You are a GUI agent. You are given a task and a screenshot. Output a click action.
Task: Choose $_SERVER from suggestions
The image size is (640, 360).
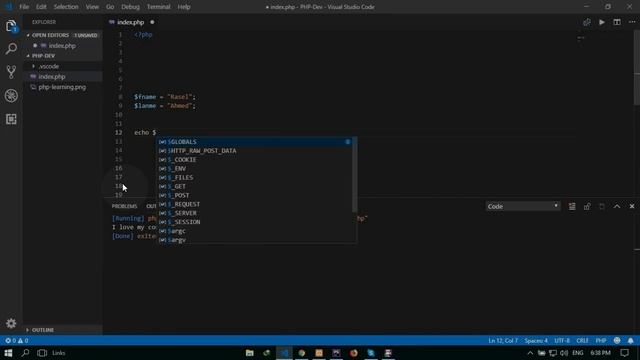255,213
